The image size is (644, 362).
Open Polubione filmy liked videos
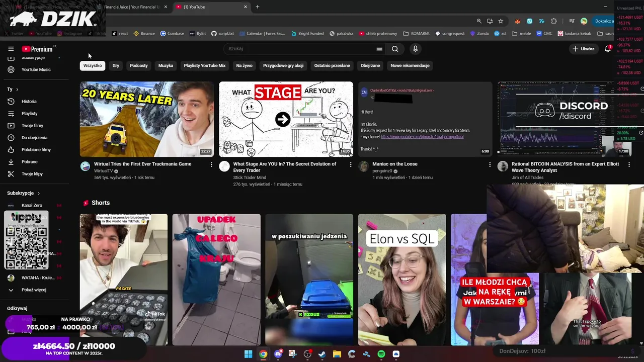coord(36,150)
